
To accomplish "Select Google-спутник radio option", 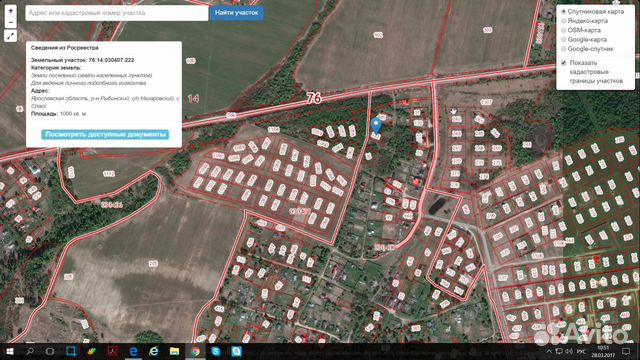I will (x=564, y=49).
